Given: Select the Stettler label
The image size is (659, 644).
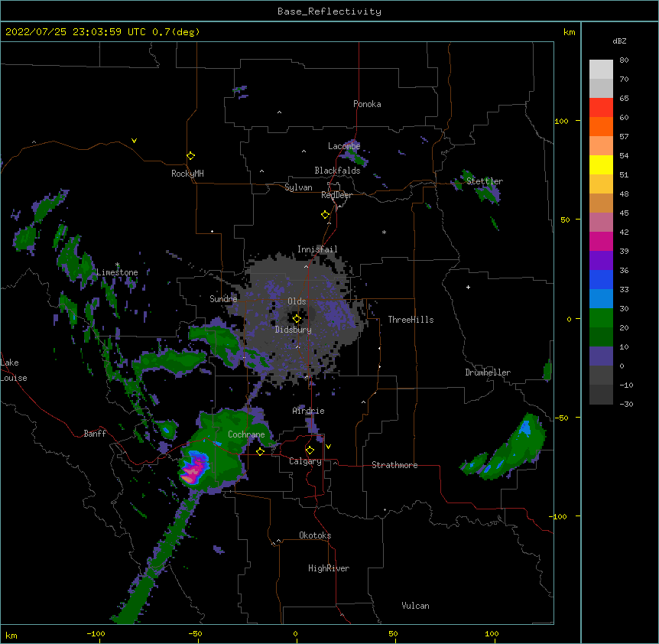Looking at the screenshot, I should pos(485,181).
